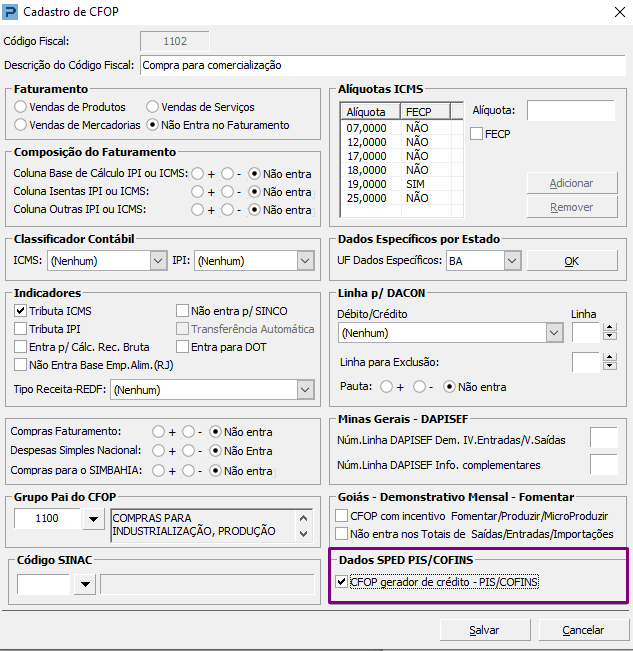The width and height of the screenshot is (633, 651).
Task: Click the Salvar button
Action: (x=485, y=630)
